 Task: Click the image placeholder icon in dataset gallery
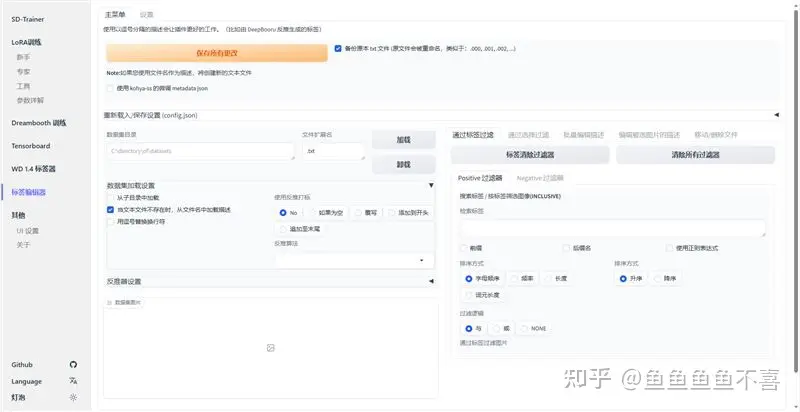pyautogui.click(x=270, y=347)
